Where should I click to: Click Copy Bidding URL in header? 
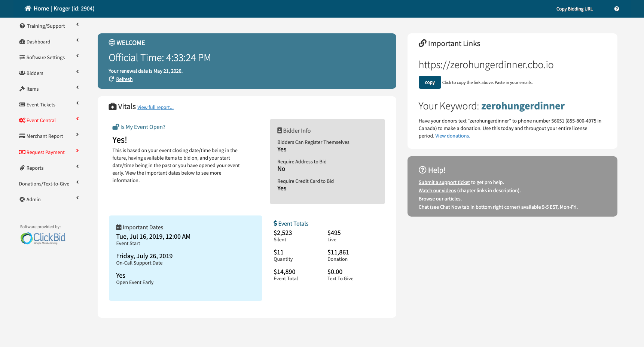pyautogui.click(x=574, y=9)
